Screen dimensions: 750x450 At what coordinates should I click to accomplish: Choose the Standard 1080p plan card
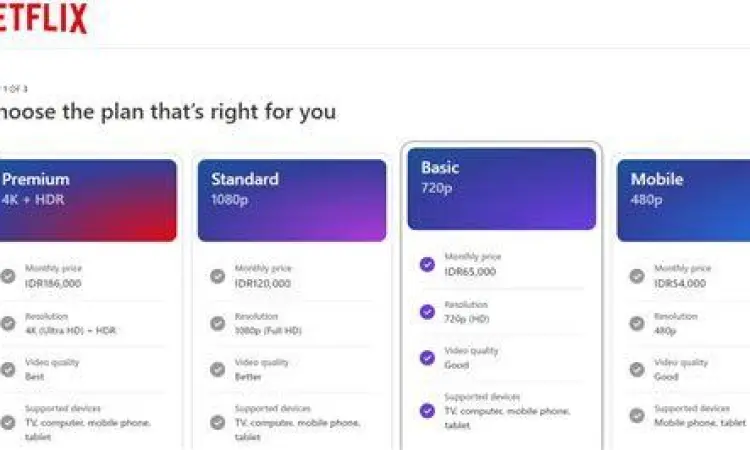click(291, 200)
